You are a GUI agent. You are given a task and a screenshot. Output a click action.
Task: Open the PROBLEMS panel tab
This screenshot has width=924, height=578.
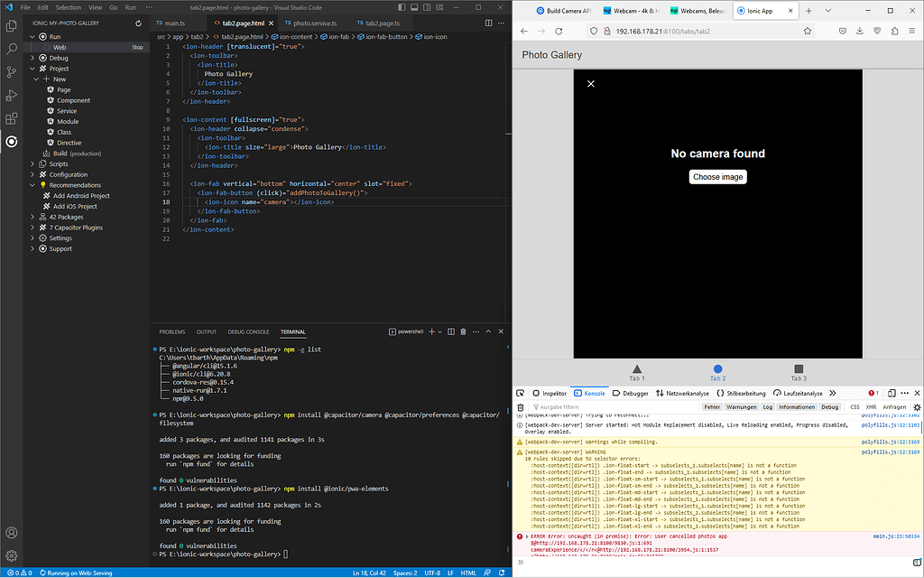pos(172,331)
